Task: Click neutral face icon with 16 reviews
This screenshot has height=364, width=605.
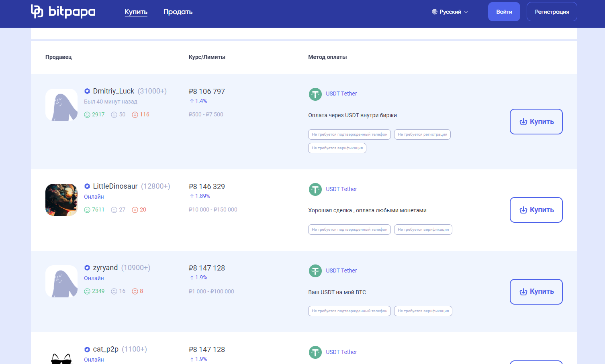Action: pos(114,291)
